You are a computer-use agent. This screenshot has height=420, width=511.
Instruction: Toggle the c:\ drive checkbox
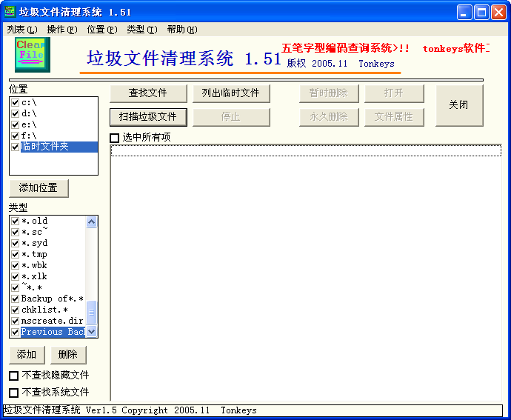click(16, 103)
